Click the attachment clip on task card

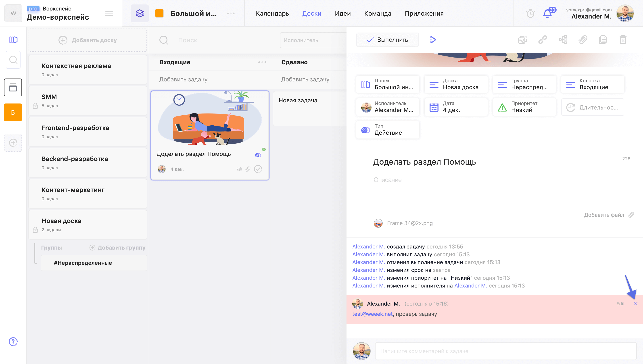[248, 169]
